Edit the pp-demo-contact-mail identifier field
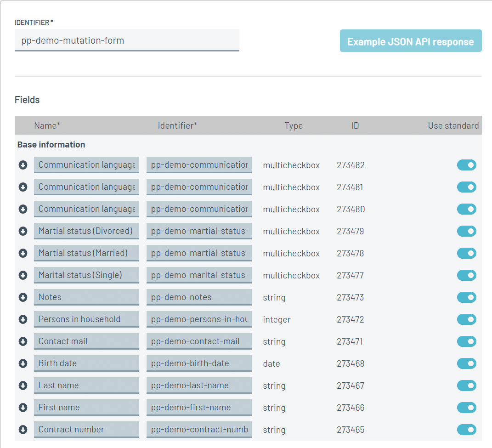Screen dimensions: 492x448 (199, 341)
